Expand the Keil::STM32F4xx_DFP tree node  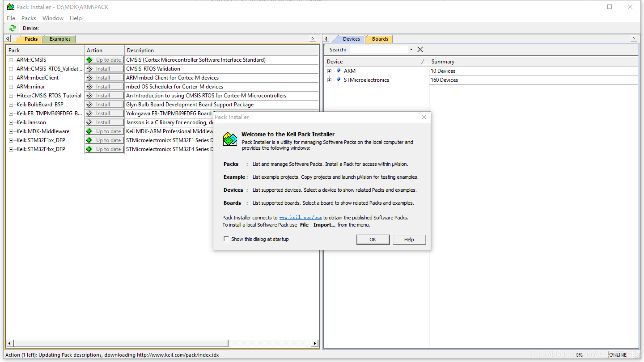tap(11, 149)
